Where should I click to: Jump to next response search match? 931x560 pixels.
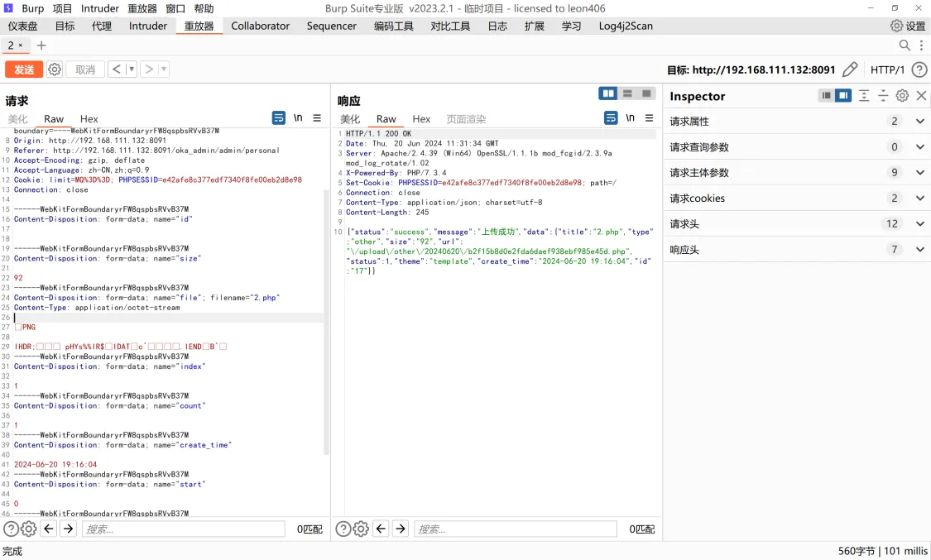coord(401,528)
